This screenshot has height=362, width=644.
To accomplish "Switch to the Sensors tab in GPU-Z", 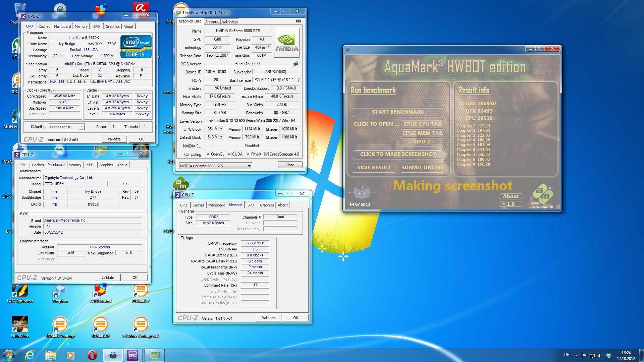I will pos(212,22).
